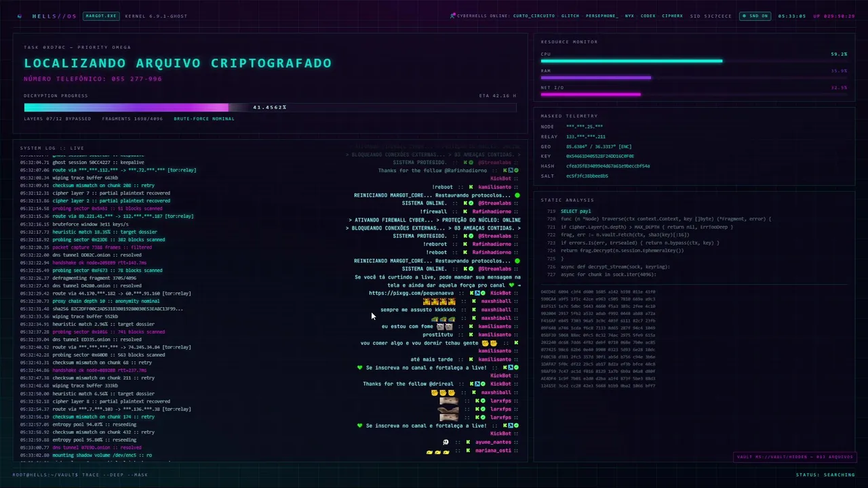Click log line 'cipher layer 7 :: partial plaintext recovered'

pyautogui.click(x=95, y=193)
